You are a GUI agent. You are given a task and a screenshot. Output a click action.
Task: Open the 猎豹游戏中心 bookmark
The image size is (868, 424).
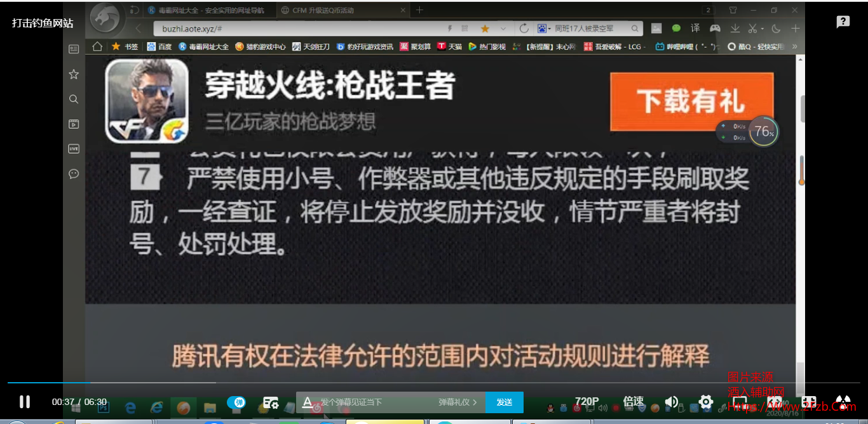(261, 46)
